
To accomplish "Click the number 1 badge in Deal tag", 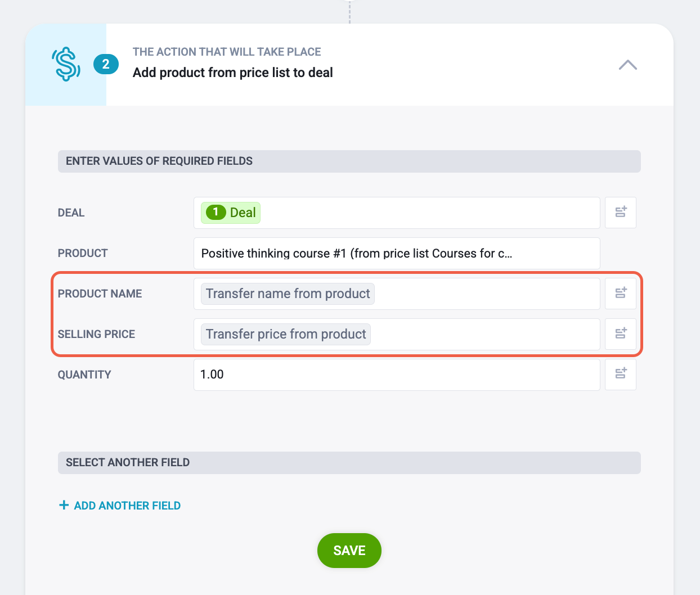I will coord(216,212).
